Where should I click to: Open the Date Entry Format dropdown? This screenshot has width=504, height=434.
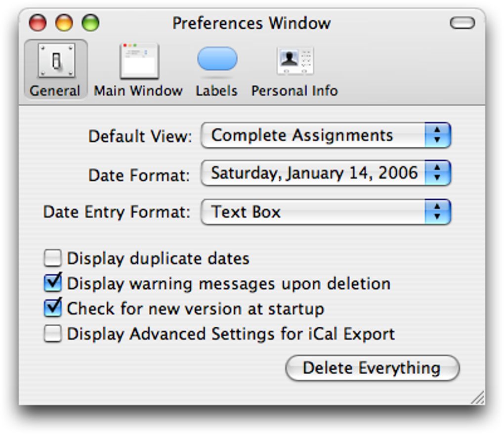tap(326, 212)
